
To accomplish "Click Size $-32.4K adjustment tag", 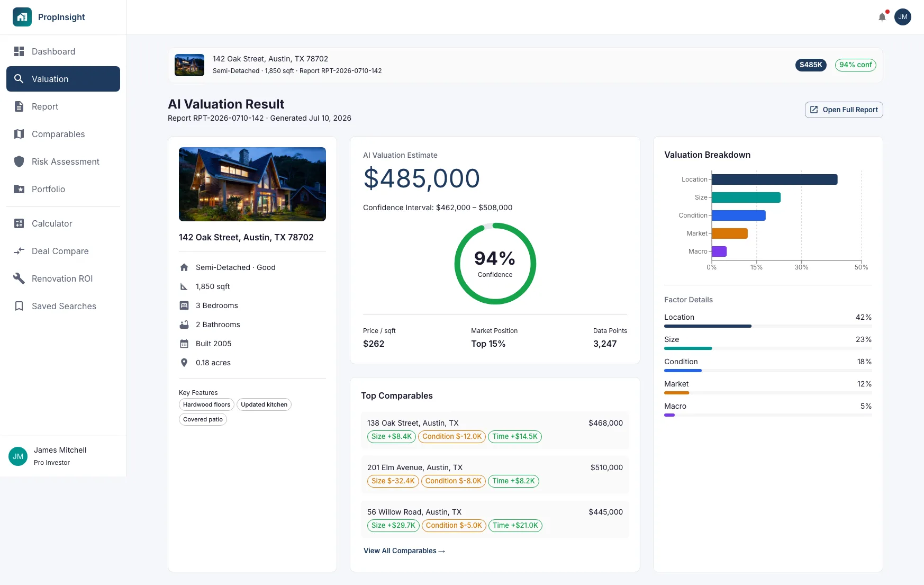I will pos(393,481).
